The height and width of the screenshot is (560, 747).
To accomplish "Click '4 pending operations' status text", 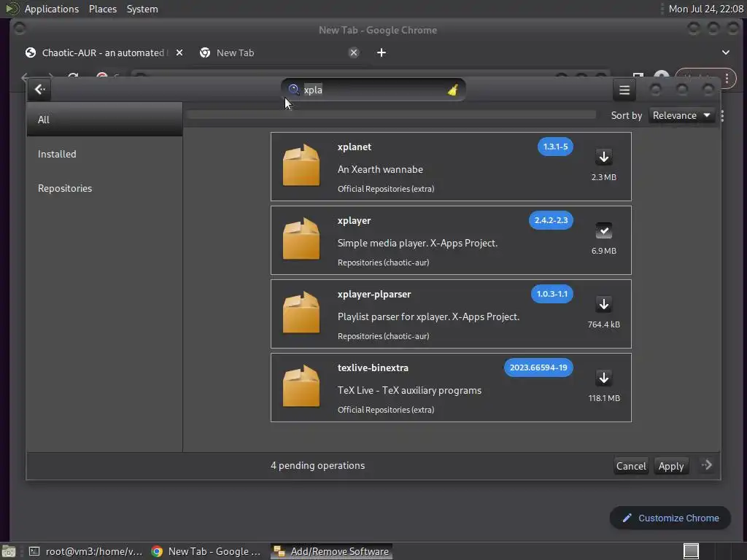I will pos(318,466).
